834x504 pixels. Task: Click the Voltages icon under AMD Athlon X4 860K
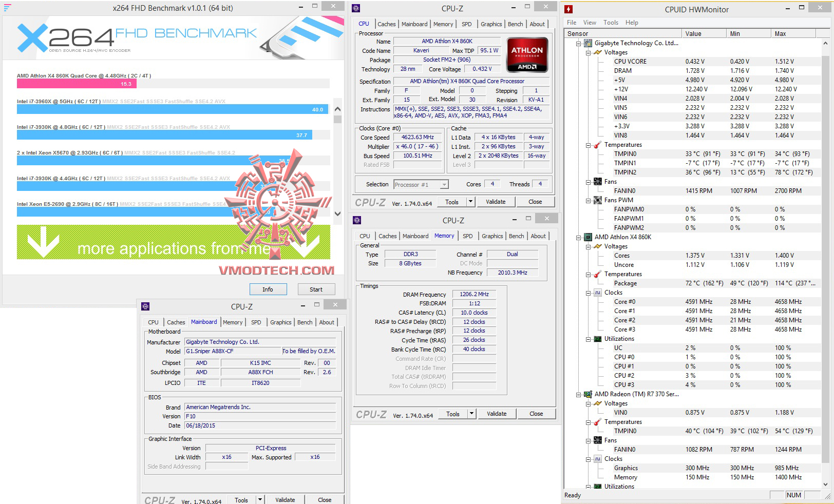coord(598,246)
